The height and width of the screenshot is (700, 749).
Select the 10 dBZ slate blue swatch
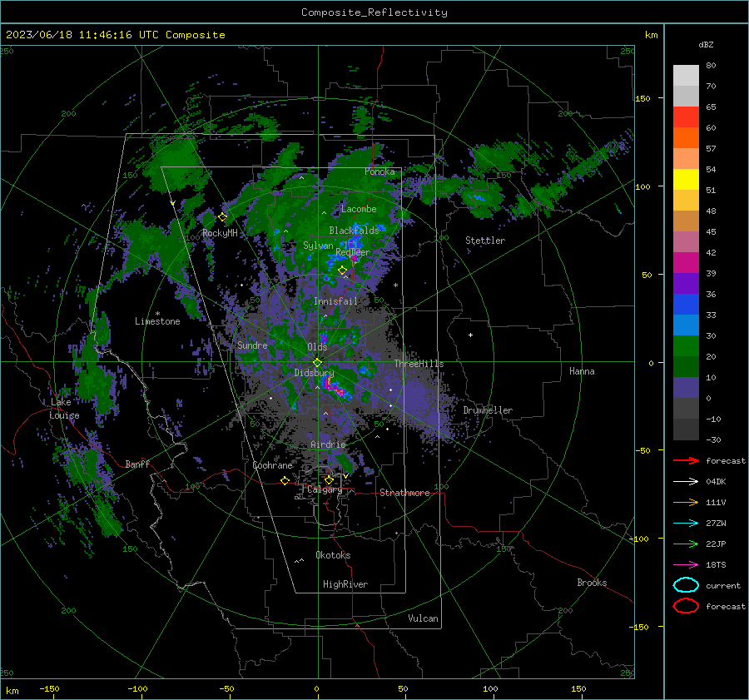coord(686,388)
